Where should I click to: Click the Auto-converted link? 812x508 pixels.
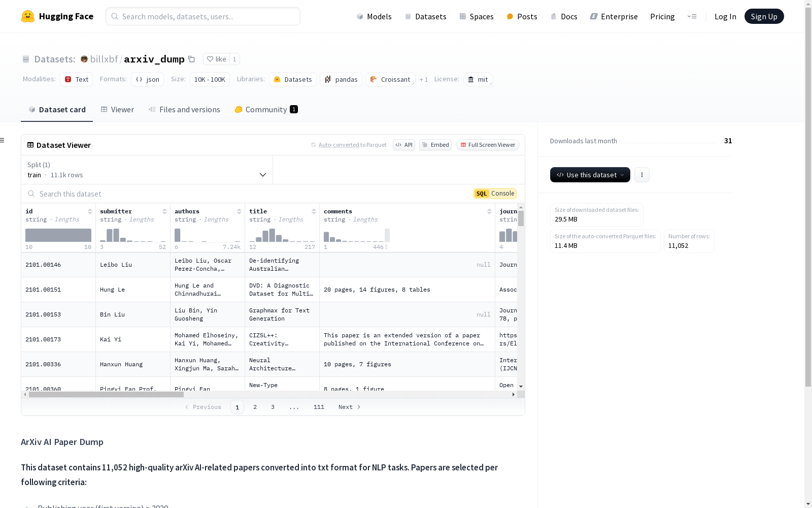339,145
